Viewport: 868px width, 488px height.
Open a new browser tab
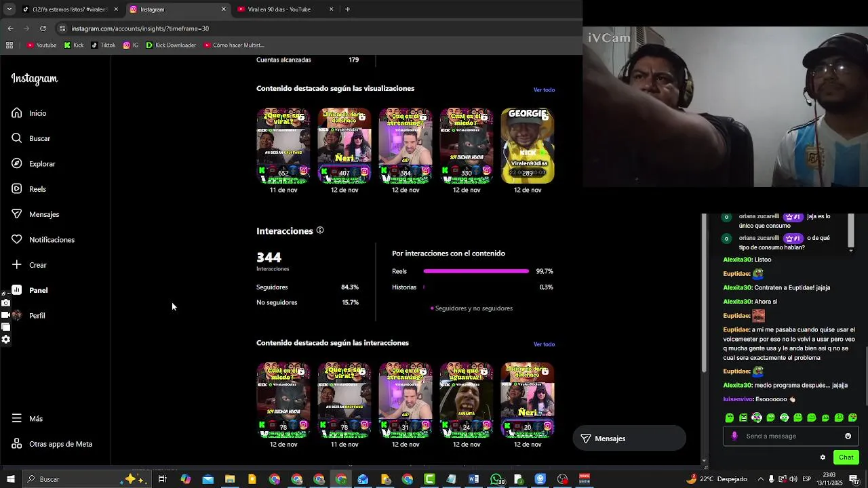[x=347, y=9]
